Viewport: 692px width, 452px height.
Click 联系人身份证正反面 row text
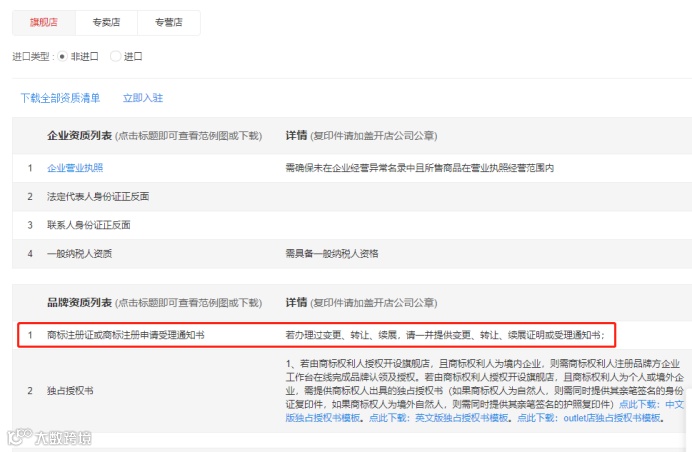[x=89, y=225]
